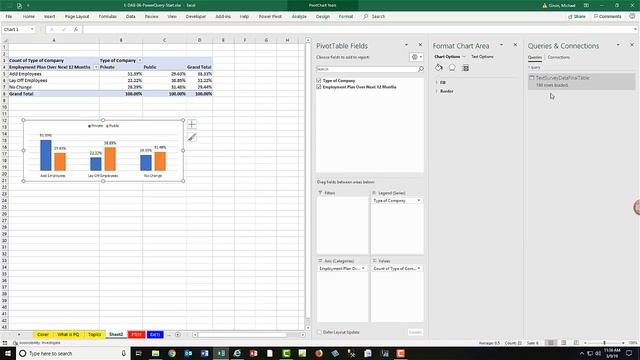Switch to the Cover sheet tab

coord(43,335)
